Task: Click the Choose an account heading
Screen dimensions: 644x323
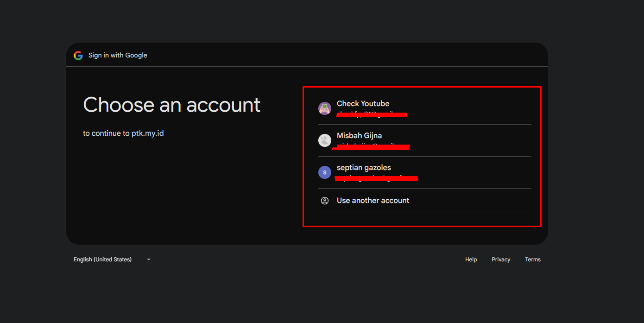Action: 171,105
